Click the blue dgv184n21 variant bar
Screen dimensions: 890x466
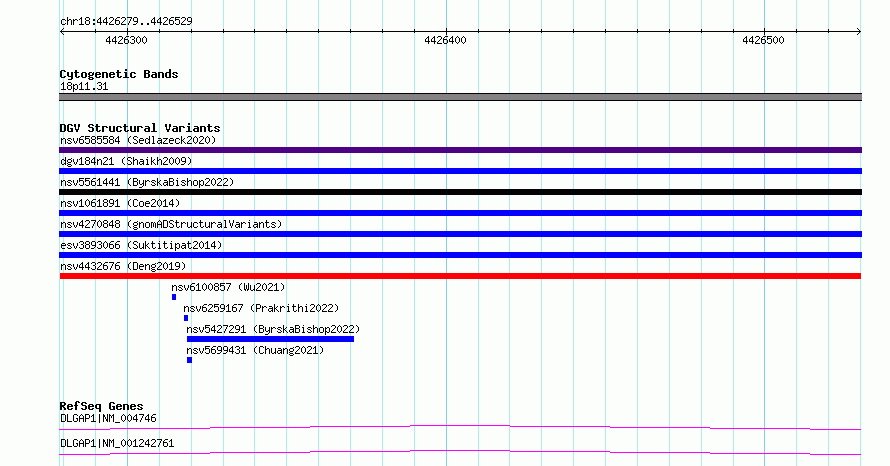point(460,171)
